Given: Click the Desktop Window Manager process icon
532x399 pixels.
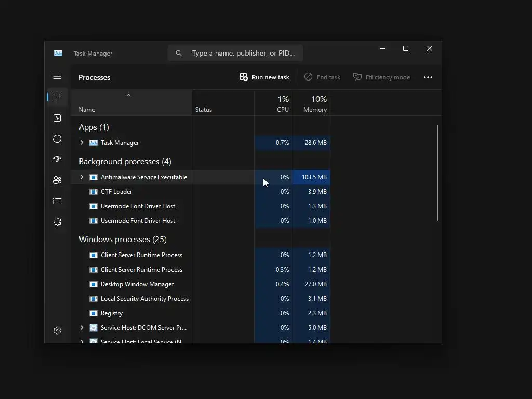Looking at the screenshot, I should (94, 284).
